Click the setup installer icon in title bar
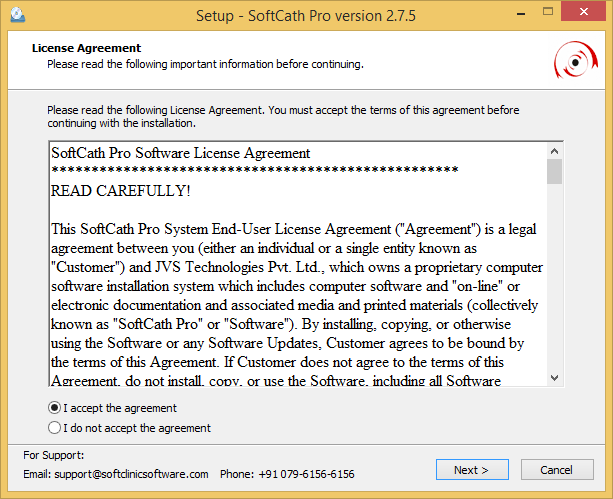Viewport: 613px width, 499px height. [14, 16]
